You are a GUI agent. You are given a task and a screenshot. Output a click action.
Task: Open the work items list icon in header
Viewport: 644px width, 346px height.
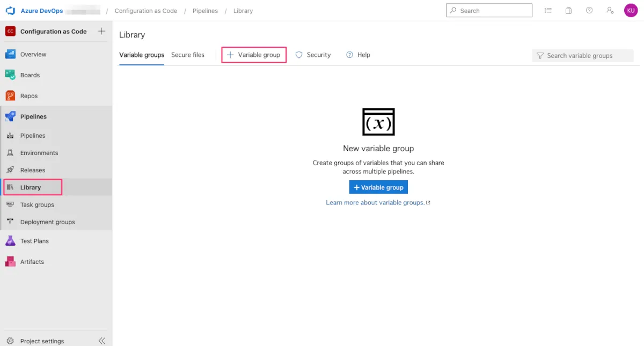(548, 11)
